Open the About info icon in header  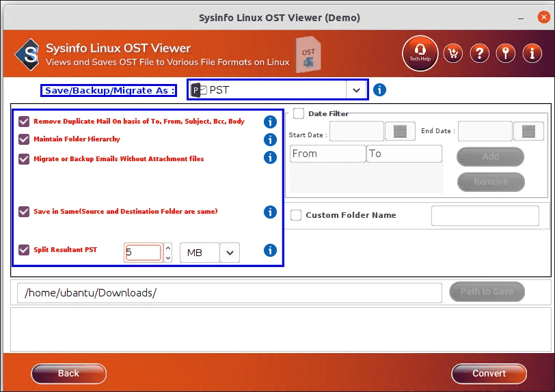click(532, 53)
